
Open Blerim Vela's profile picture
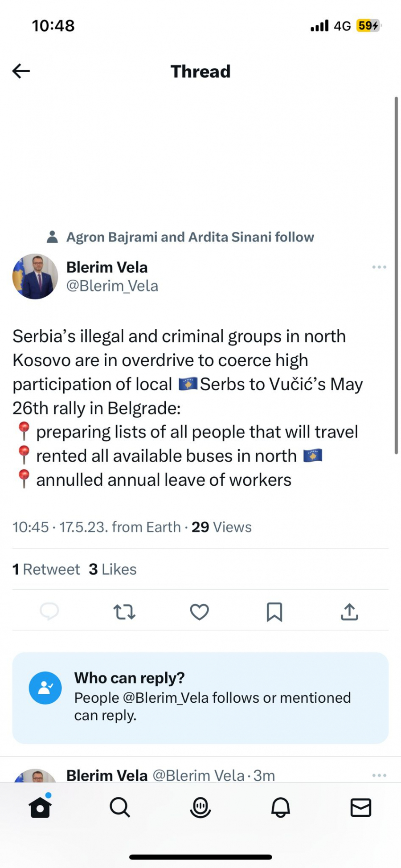pos(35,276)
